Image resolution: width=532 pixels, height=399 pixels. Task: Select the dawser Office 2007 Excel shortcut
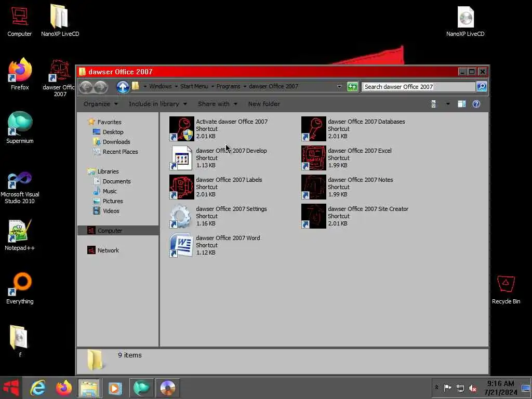point(347,158)
